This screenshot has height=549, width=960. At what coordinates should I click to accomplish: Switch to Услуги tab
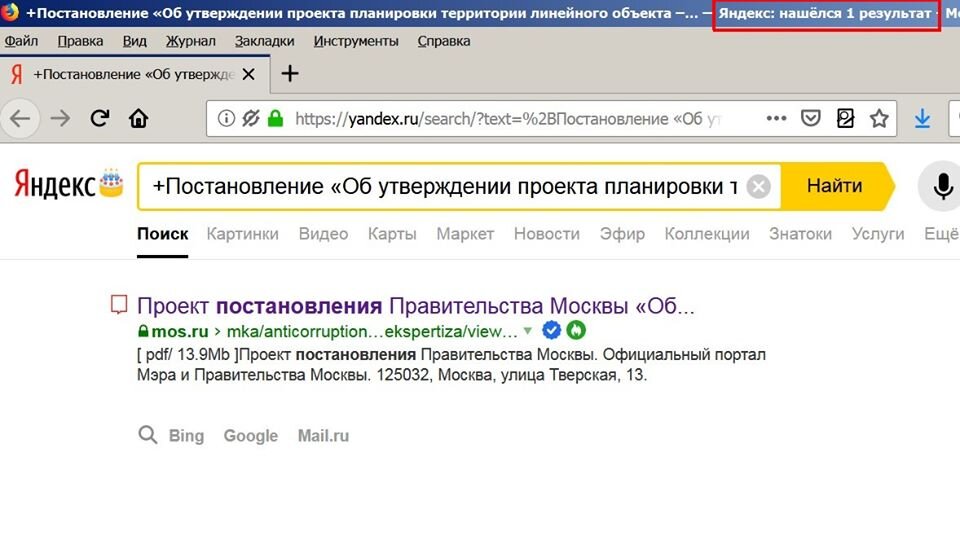878,234
